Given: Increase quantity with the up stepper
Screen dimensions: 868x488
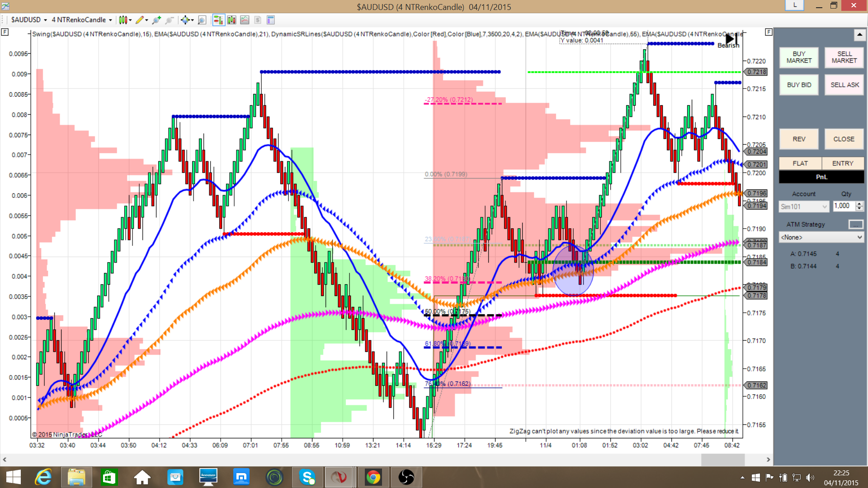Looking at the screenshot, I should [x=860, y=203].
